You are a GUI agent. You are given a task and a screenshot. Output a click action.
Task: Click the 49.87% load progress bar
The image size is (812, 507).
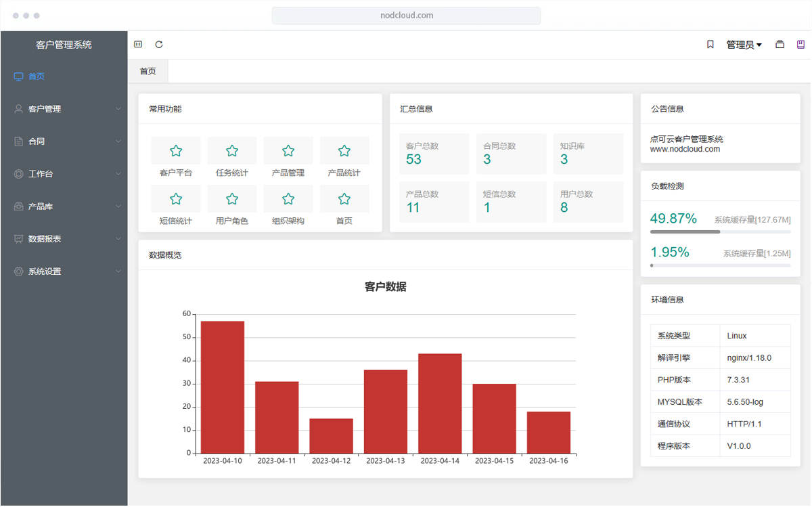[x=720, y=232]
